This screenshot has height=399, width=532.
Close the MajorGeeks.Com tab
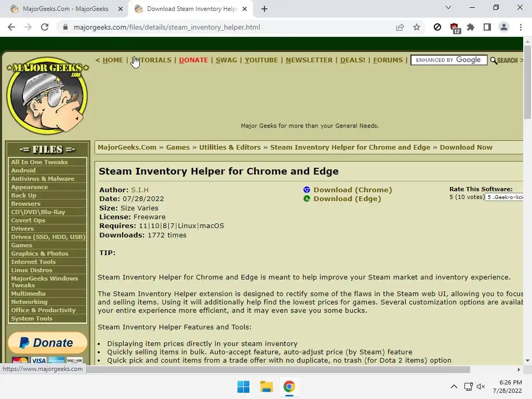pyautogui.click(x=121, y=9)
